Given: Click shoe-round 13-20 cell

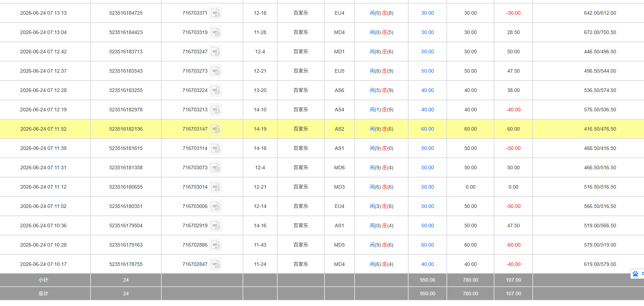Looking at the screenshot, I should pyautogui.click(x=260, y=90).
